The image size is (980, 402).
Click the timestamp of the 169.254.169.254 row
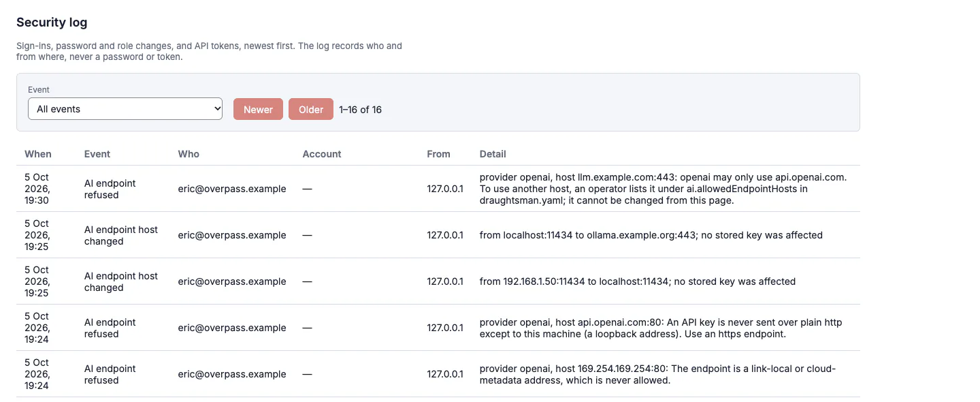point(37,374)
